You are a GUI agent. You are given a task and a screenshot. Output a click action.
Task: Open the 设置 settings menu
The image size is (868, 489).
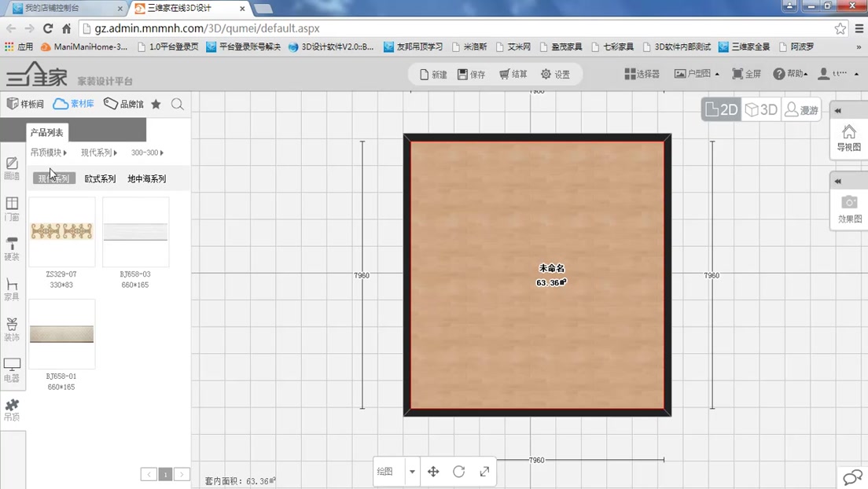pyautogui.click(x=556, y=73)
